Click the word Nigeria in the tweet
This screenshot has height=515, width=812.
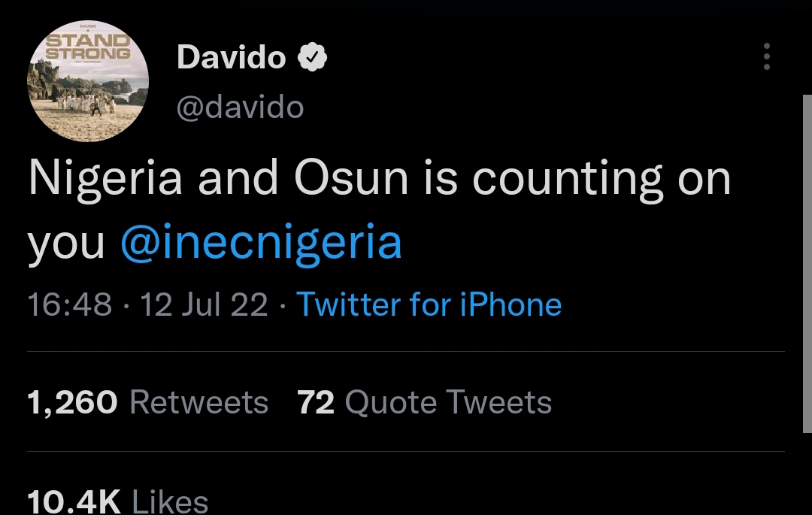tap(105, 180)
